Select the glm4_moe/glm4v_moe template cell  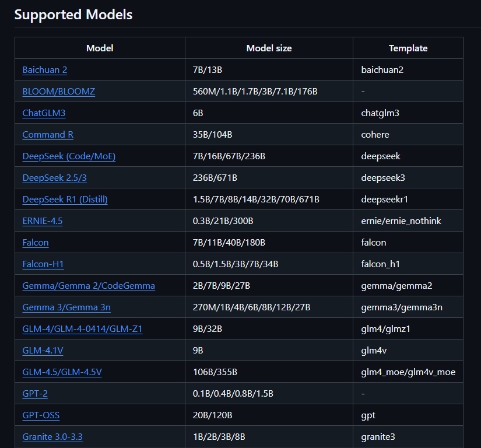[x=408, y=372]
